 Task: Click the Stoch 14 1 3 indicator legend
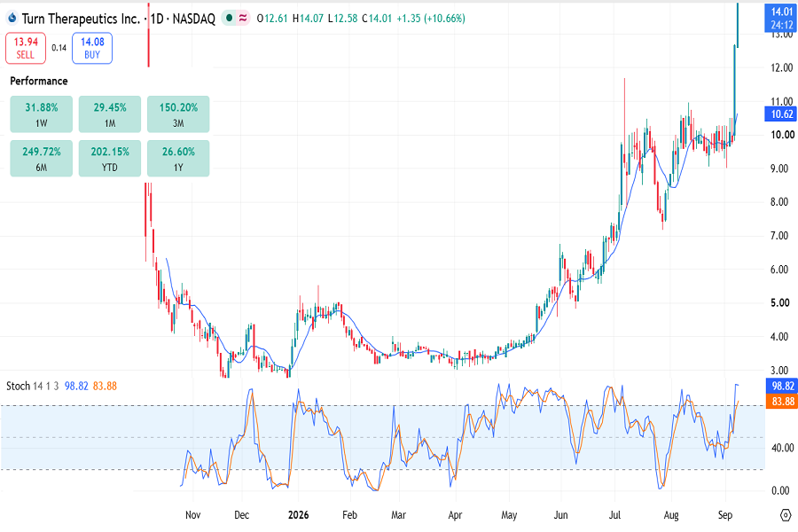tap(32, 386)
